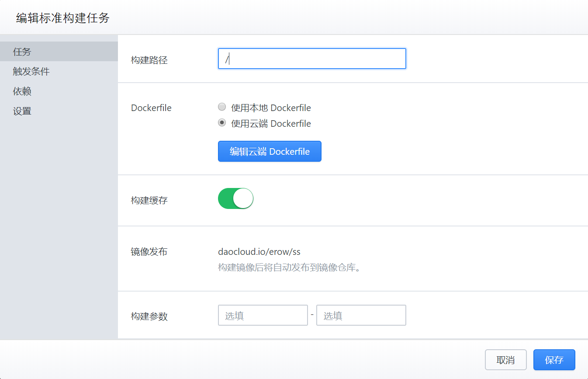Click the 编辑标准构建任务 dialog title
The height and width of the screenshot is (379, 588).
tap(63, 18)
